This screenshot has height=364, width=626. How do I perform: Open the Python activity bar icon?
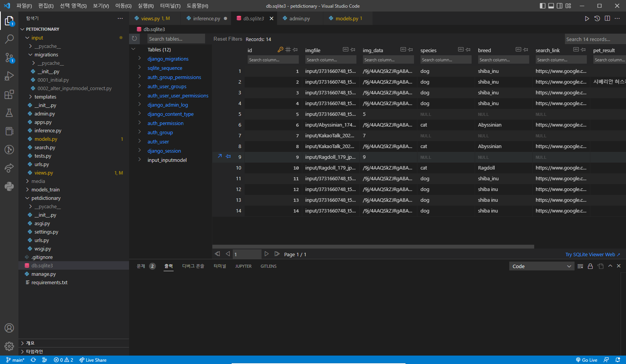click(9, 186)
